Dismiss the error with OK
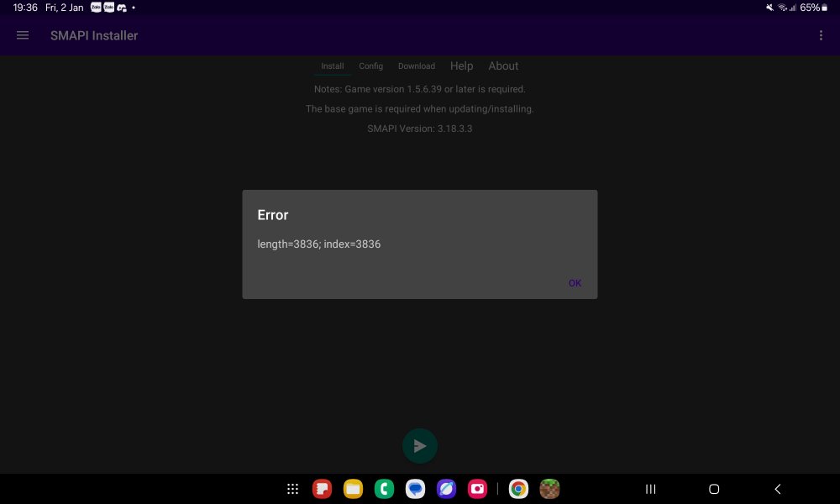 575,283
